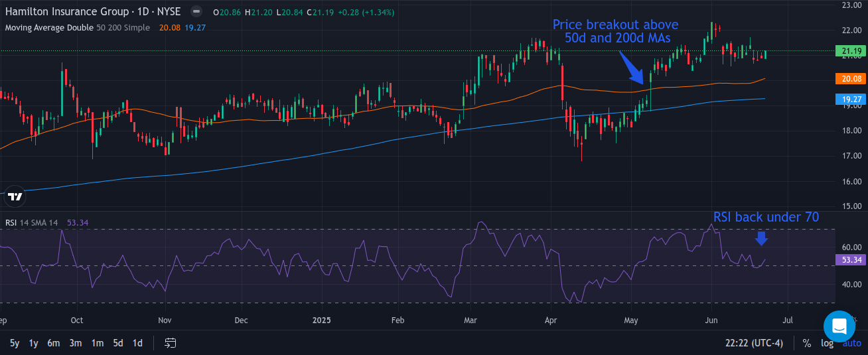
Task: Open the go-to-date calendar icon
Action: 171,343
